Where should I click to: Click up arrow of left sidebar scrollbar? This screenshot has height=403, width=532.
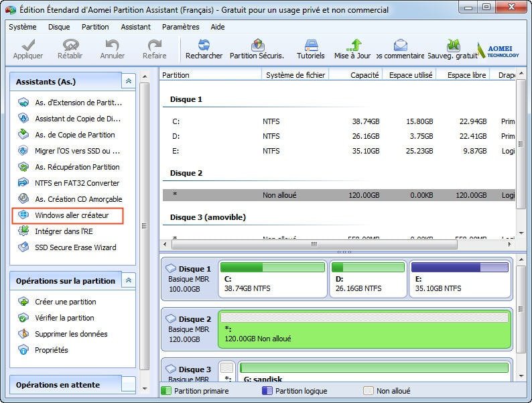point(145,76)
